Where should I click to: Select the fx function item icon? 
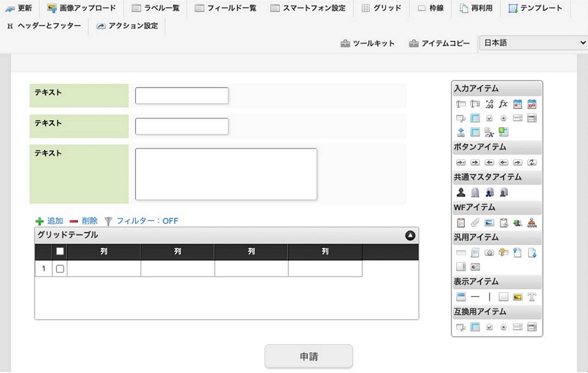(x=503, y=104)
